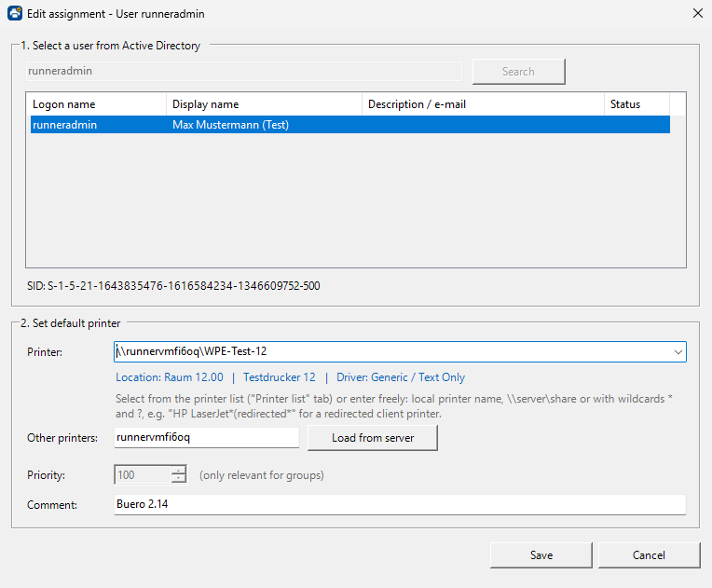This screenshot has width=712, height=588.
Task: Click into the Printer path text field
Action: pos(391,352)
